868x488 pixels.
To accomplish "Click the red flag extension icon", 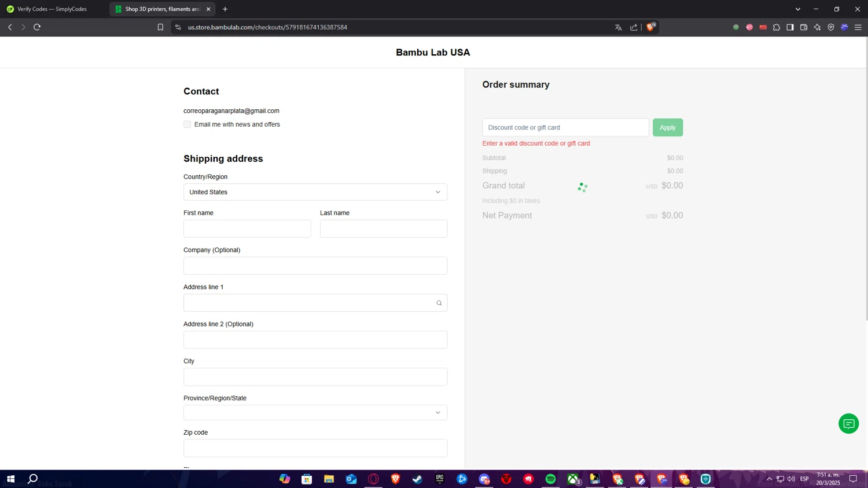I will pos(763,27).
